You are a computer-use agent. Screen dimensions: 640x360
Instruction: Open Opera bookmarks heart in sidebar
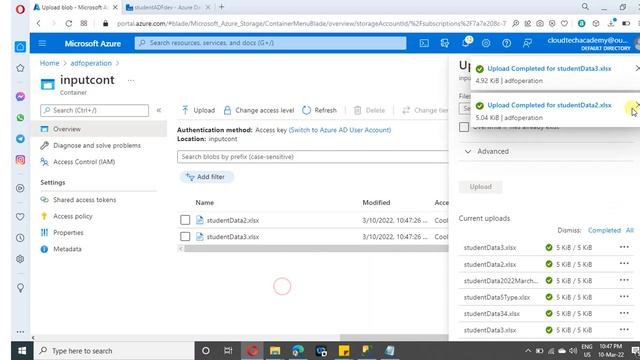coord(20,217)
